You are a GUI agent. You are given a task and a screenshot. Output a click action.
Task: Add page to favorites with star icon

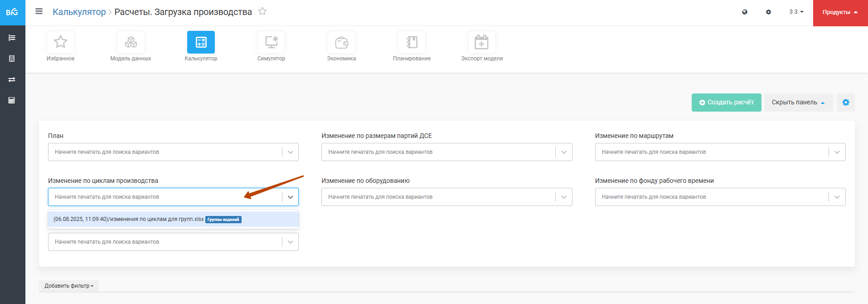point(262,11)
